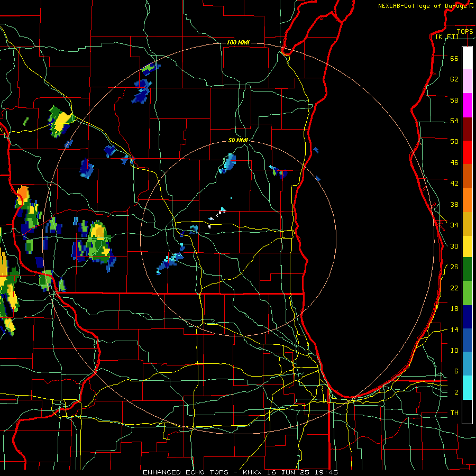This screenshot has height=476, width=476.
Task: Pick the navy blue legend swatch
Action: 467,317
